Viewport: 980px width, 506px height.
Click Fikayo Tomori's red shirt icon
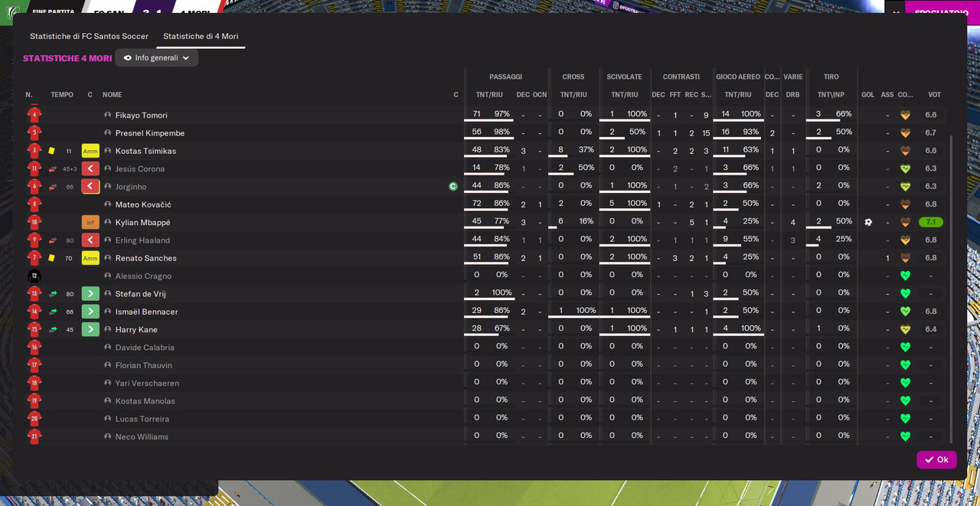[x=34, y=116]
